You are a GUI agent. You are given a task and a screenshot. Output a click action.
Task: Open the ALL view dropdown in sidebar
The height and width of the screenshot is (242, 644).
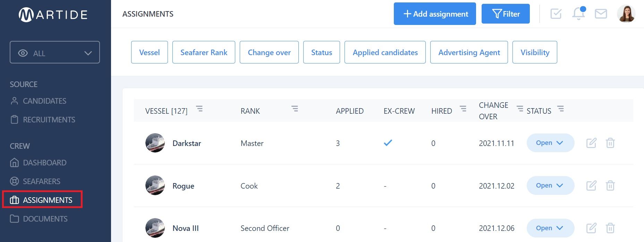pos(55,52)
